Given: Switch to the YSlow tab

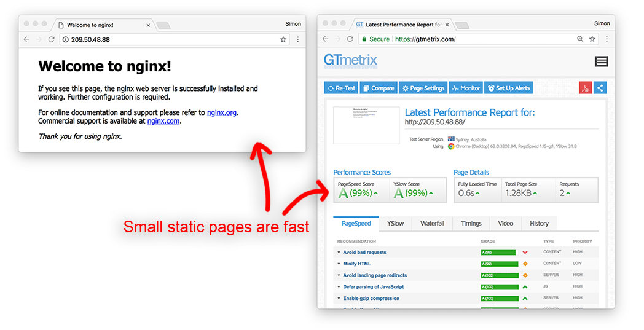Looking at the screenshot, I should coord(396,224).
